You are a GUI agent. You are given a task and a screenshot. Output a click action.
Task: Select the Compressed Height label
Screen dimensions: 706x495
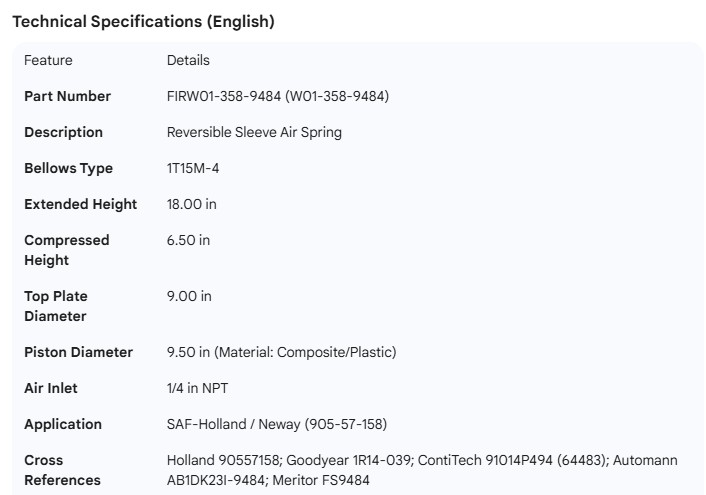point(66,250)
